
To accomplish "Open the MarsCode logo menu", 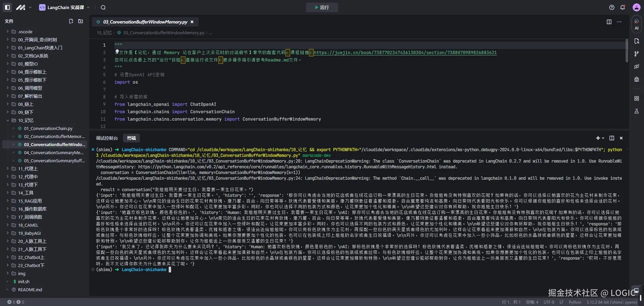I will (23, 7).
